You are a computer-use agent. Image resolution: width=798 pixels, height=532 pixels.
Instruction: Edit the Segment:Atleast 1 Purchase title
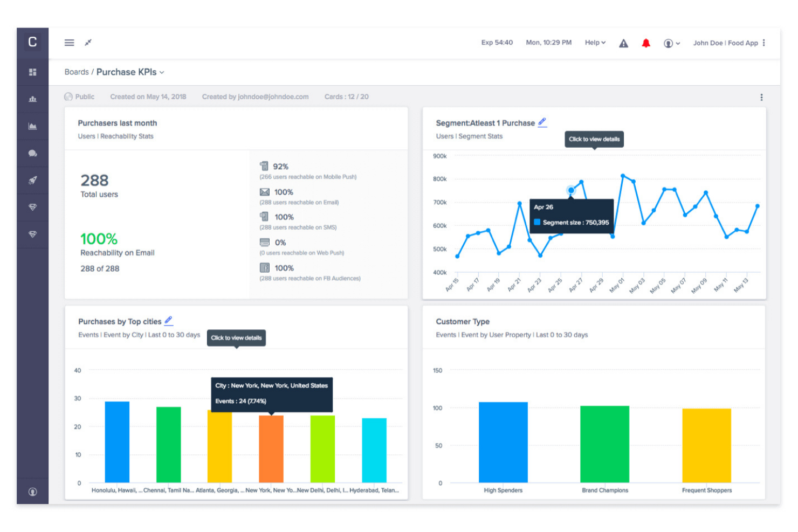tap(542, 122)
